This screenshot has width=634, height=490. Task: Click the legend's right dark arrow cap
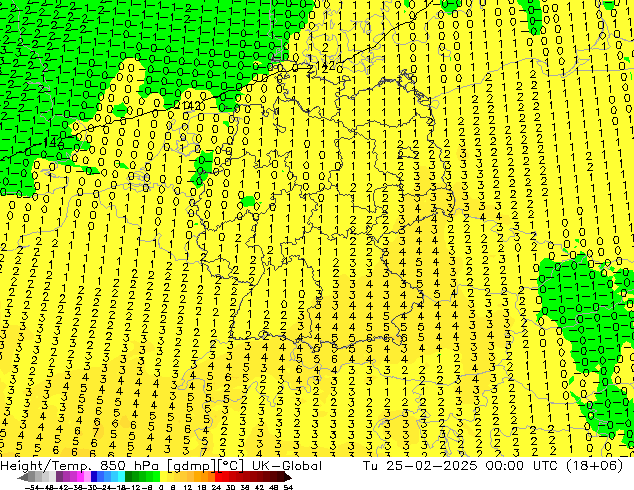287,477
